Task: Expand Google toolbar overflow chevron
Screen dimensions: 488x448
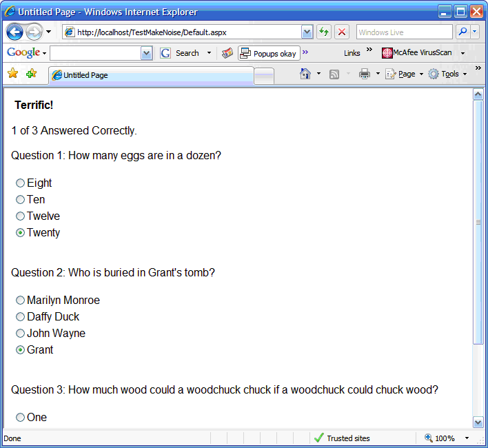Action: tap(305, 52)
